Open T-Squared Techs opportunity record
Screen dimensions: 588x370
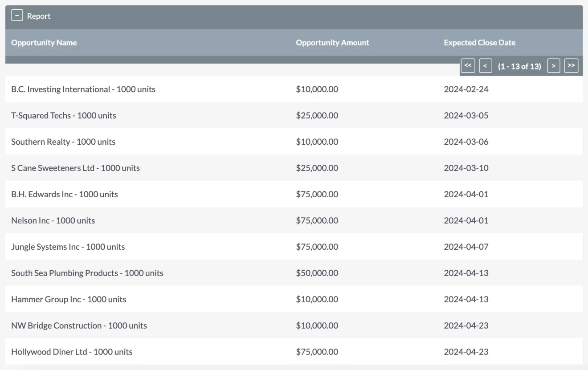(x=64, y=115)
